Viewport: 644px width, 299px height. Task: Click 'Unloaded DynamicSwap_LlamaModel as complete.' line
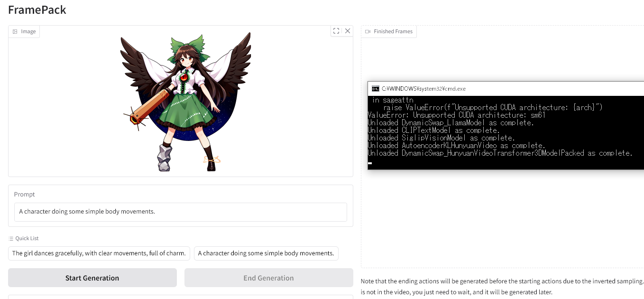(x=451, y=122)
